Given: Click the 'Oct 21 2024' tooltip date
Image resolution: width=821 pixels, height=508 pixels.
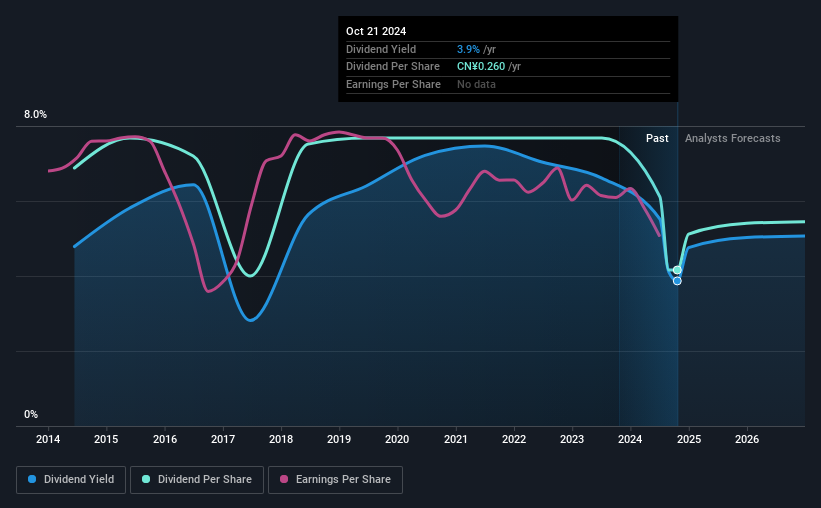Looking at the screenshot, I should point(376,31).
